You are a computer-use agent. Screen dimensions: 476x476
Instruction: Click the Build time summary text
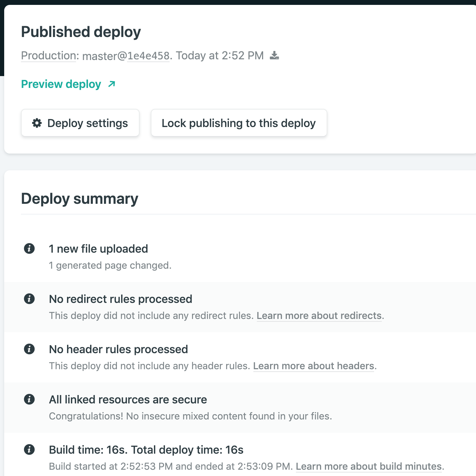click(146, 450)
